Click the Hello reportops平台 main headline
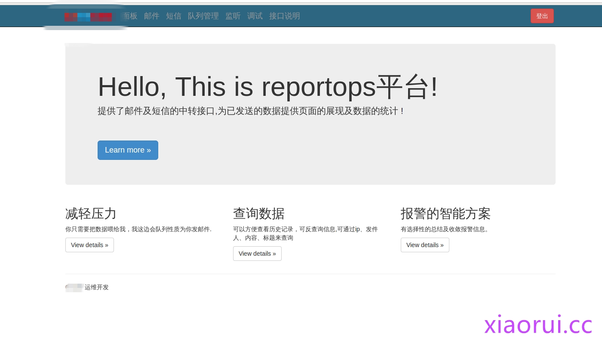 (267, 86)
